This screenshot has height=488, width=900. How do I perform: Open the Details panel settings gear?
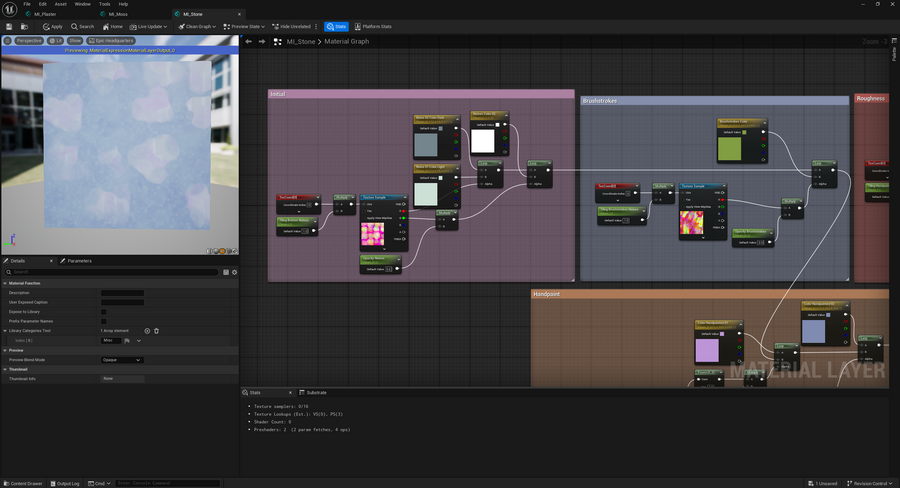tap(234, 272)
